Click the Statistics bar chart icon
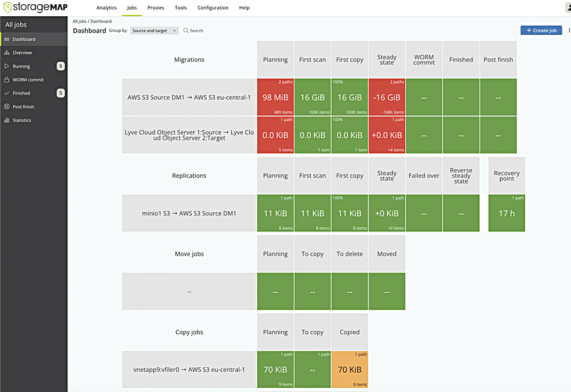 (x=7, y=120)
